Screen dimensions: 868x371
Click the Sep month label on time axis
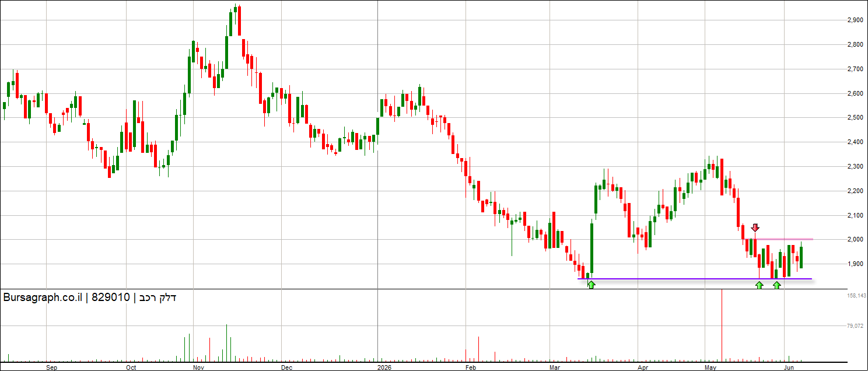tap(52, 367)
